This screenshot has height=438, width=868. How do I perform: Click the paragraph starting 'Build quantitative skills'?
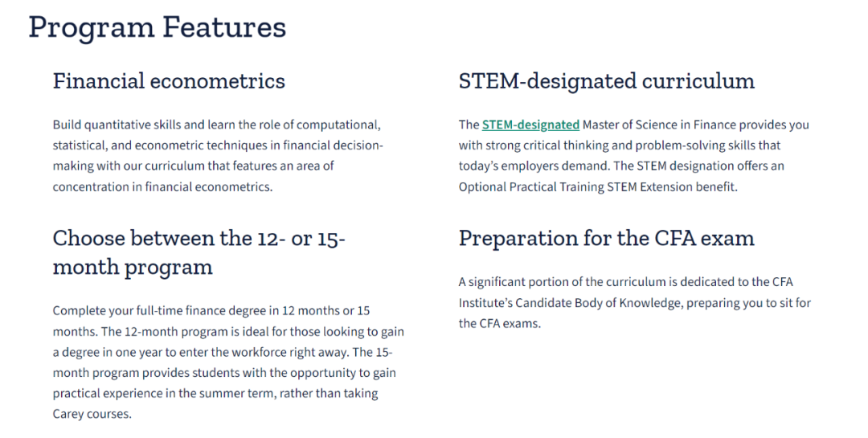pyautogui.click(x=218, y=156)
